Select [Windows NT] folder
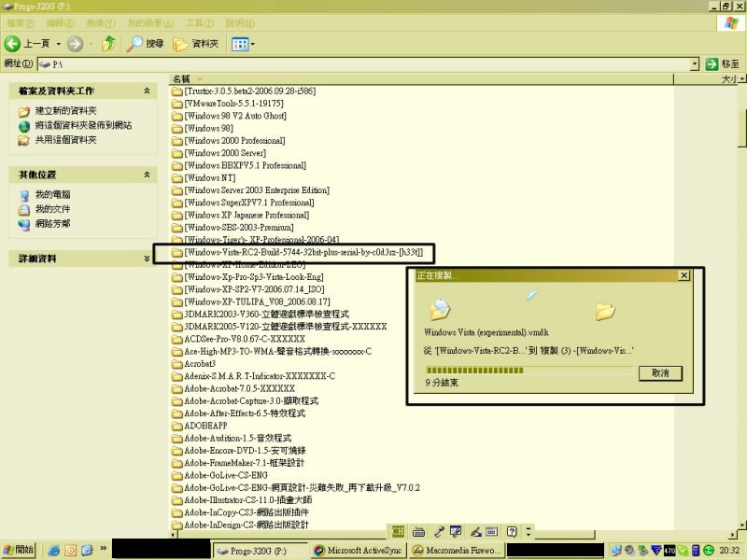 pos(204,178)
